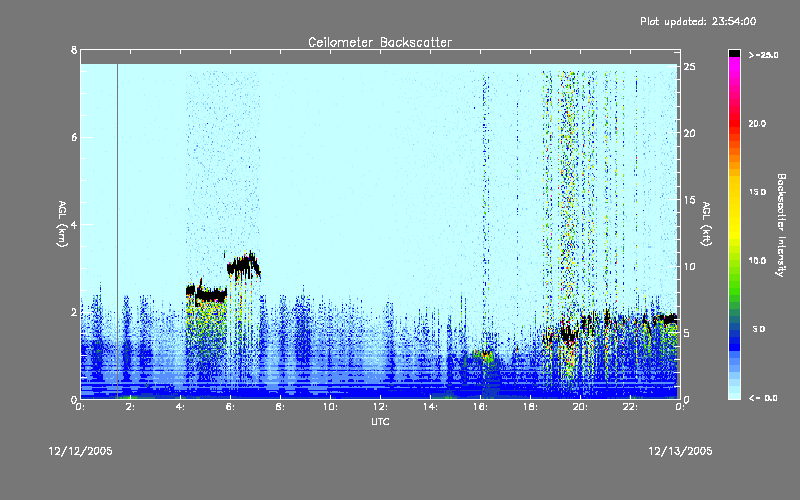Click the black top of the colorbar
The height and width of the screenshot is (500, 800).
tap(734, 53)
